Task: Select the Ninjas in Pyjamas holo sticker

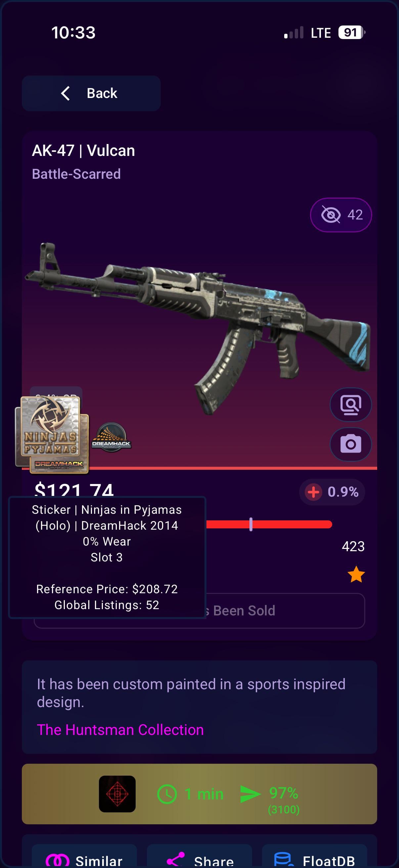Action: tap(52, 435)
